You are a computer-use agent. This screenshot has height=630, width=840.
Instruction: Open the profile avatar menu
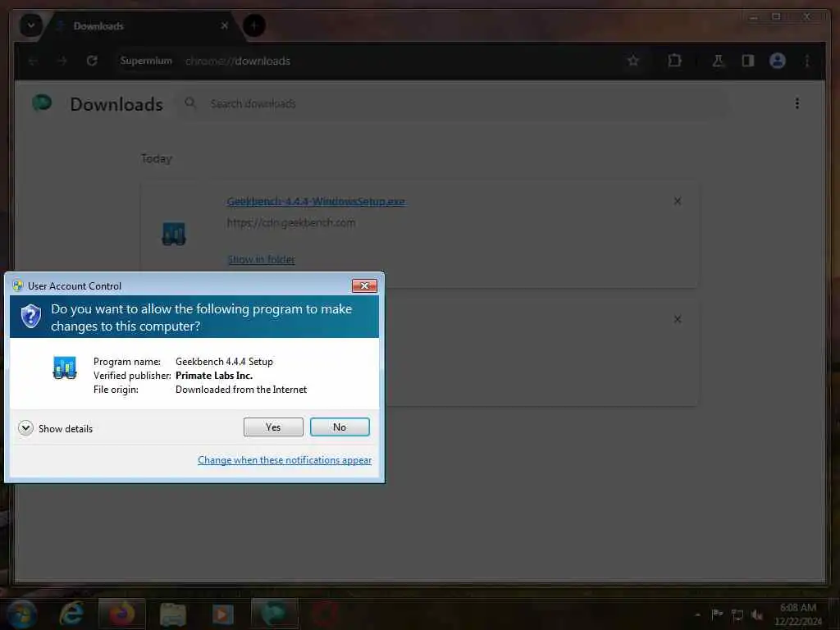[x=778, y=61]
